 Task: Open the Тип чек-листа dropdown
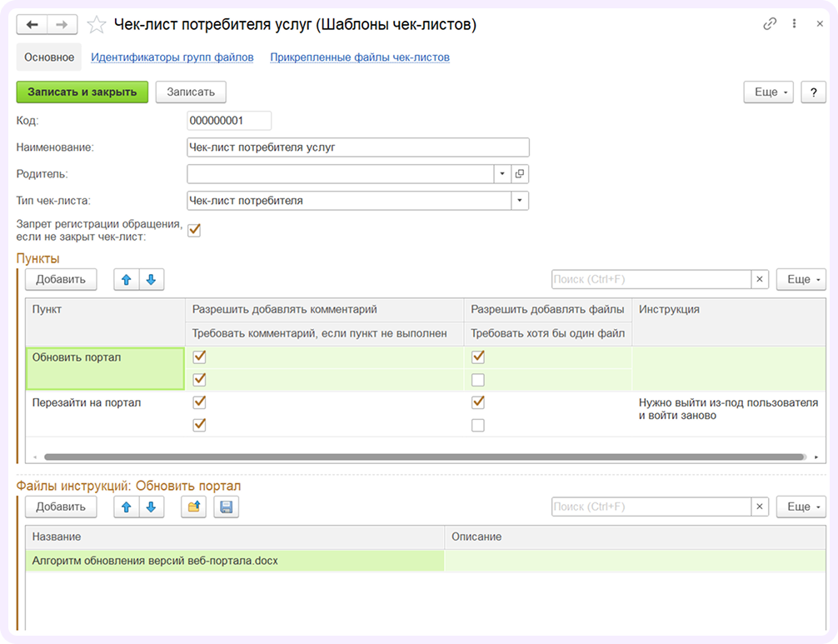coord(518,200)
